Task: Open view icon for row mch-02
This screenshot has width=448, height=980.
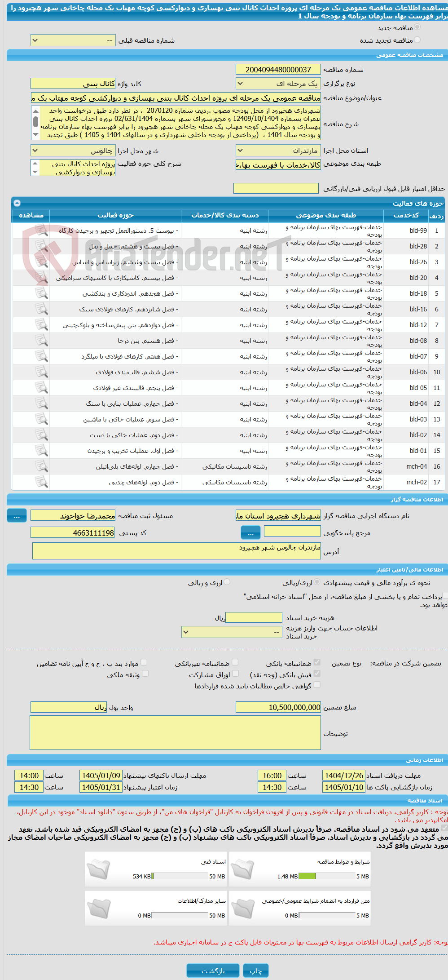Action: 41,482
